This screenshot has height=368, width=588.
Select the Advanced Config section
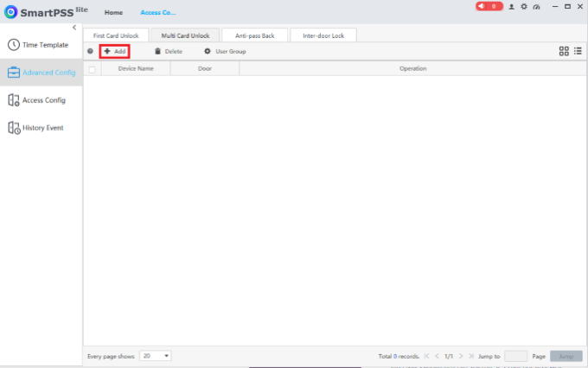[41, 73]
